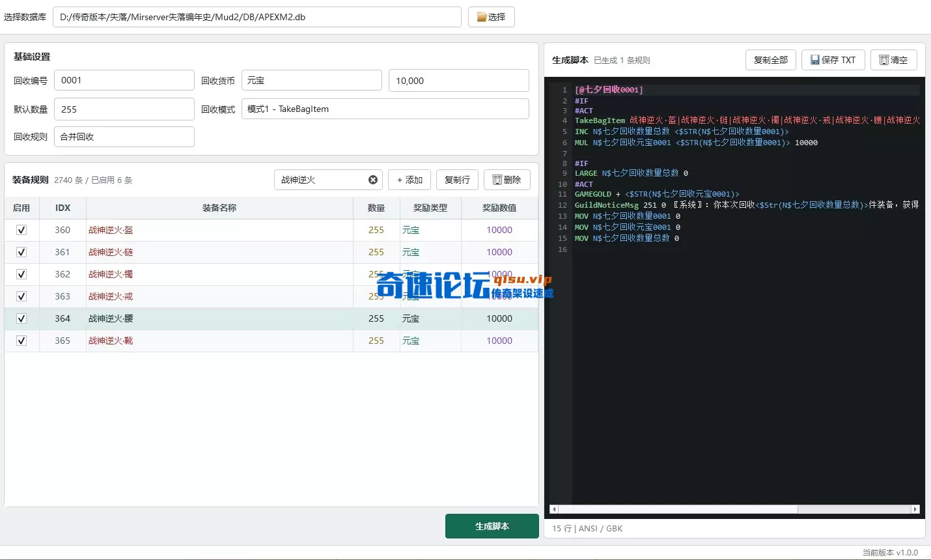The image size is (931, 560).
Task: Clear the 战神逆火 search with the X icon
Action: tap(373, 180)
